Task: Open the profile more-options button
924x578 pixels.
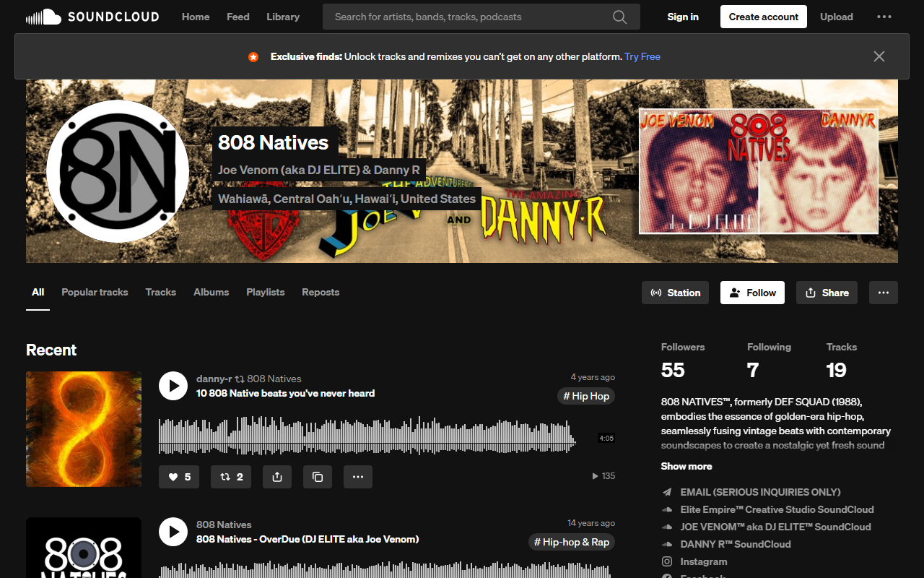Action: (x=884, y=293)
